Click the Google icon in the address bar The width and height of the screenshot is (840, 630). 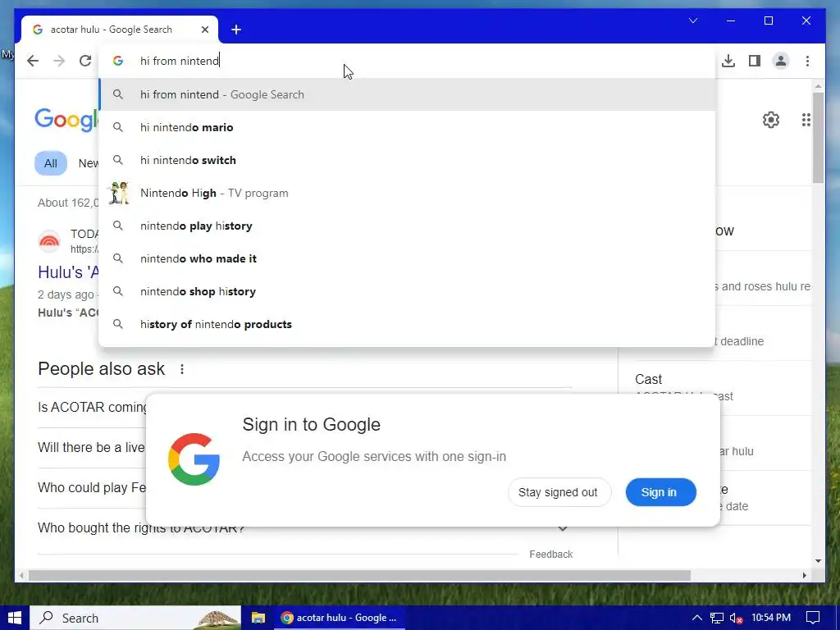pyautogui.click(x=118, y=61)
